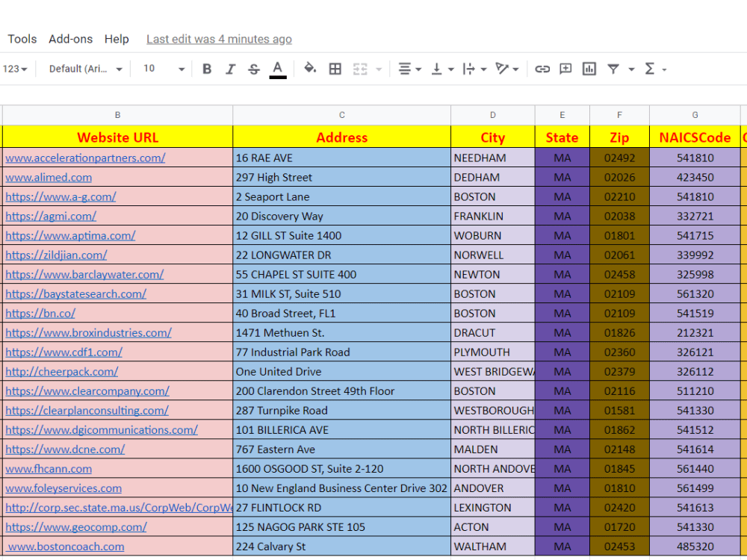Image resolution: width=747 pixels, height=560 pixels.
Task: Open text wrapping options
Action: (474, 69)
